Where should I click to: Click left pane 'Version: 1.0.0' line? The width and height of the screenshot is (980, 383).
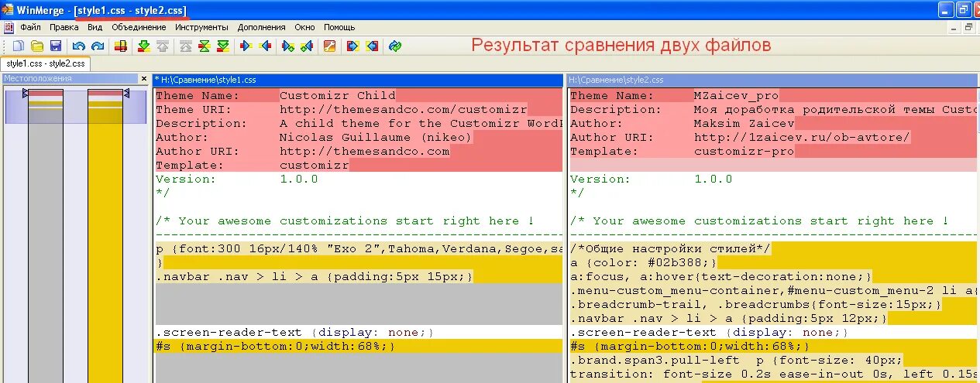pos(359,179)
